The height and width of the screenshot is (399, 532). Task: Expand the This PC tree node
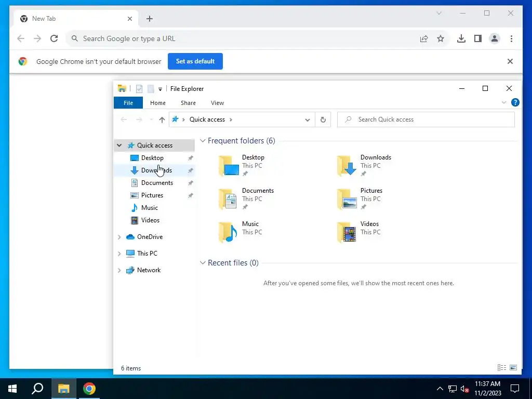point(119,254)
